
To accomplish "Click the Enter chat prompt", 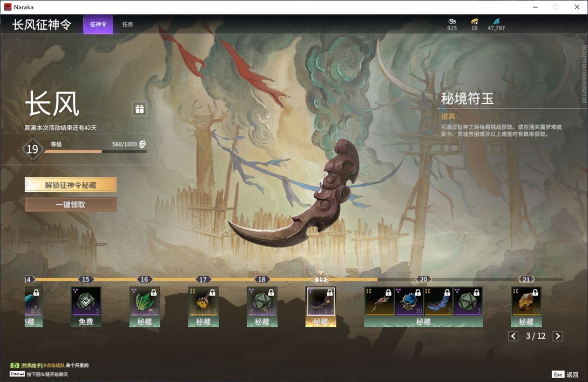I will (x=39, y=374).
